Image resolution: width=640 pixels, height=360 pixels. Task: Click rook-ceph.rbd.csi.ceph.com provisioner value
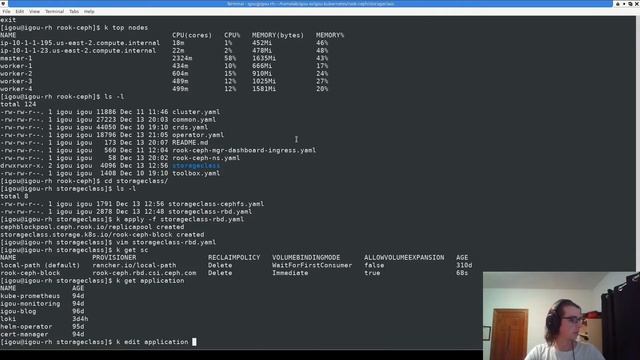click(x=144, y=273)
